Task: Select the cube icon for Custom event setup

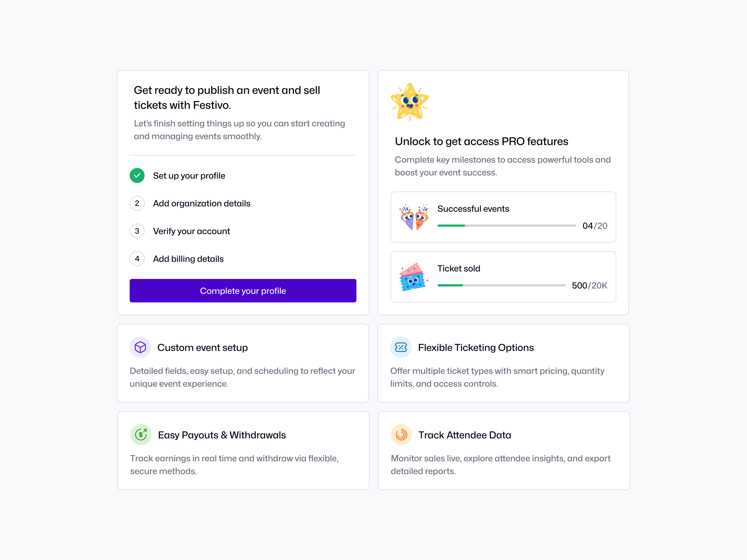Action: tap(140, 347)
